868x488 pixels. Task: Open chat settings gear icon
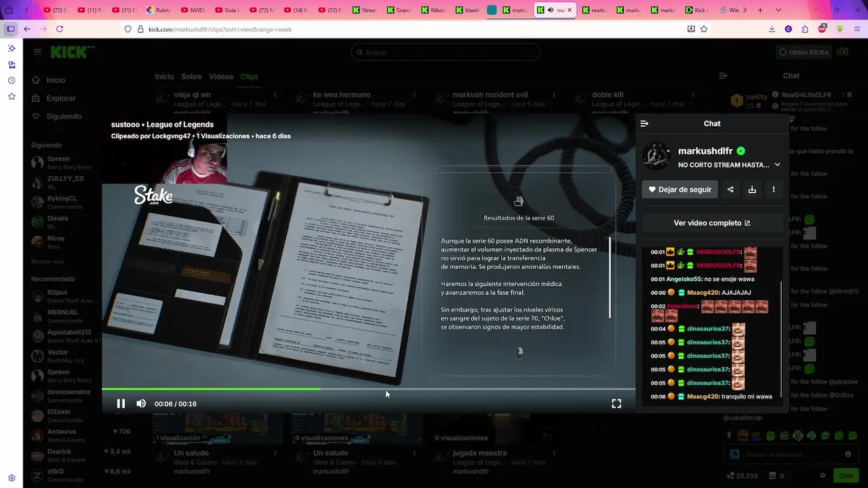tap(823, 476)
